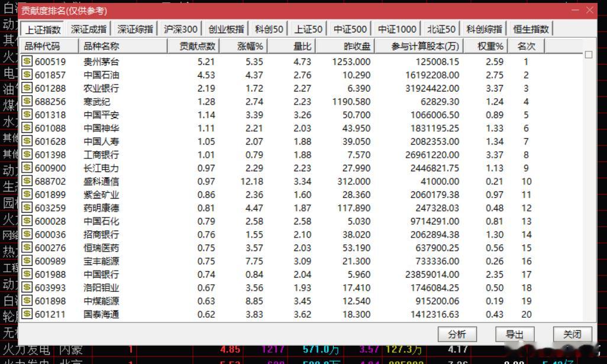Open the 中证500 tab
The width and height of the screenshot is (607, 364).
350,29
